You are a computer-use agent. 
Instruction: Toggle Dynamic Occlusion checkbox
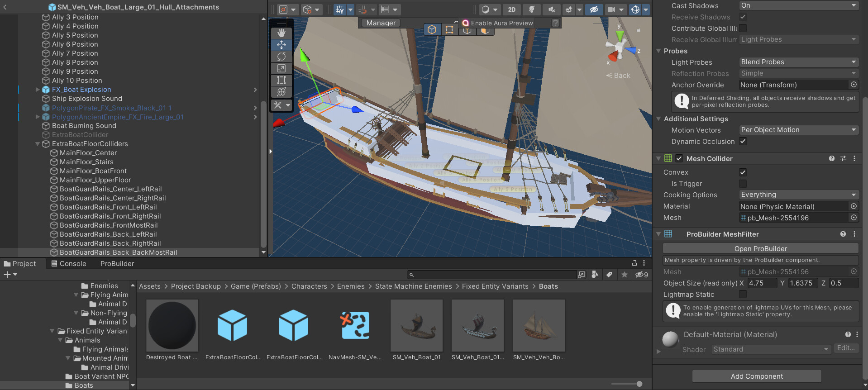tap(743, 141)
